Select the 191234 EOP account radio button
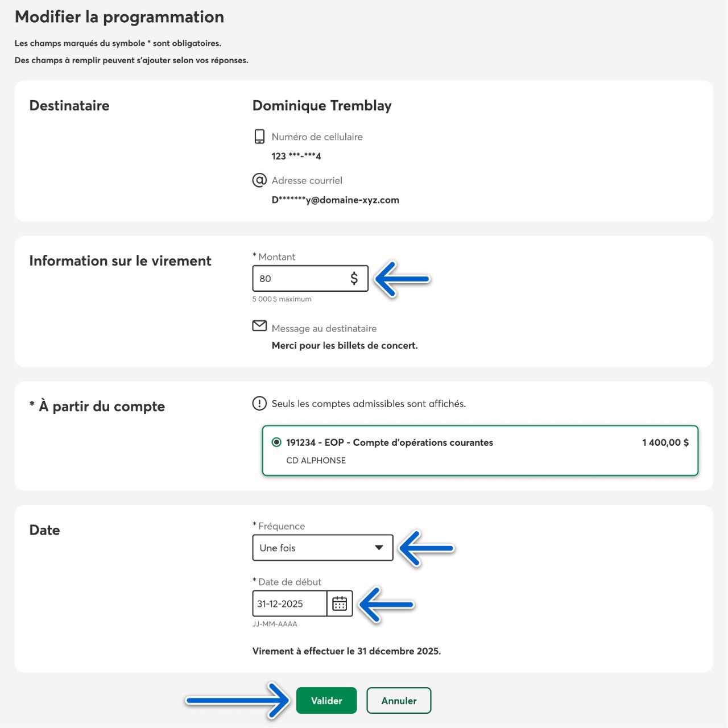 click(x=276, y=442)
